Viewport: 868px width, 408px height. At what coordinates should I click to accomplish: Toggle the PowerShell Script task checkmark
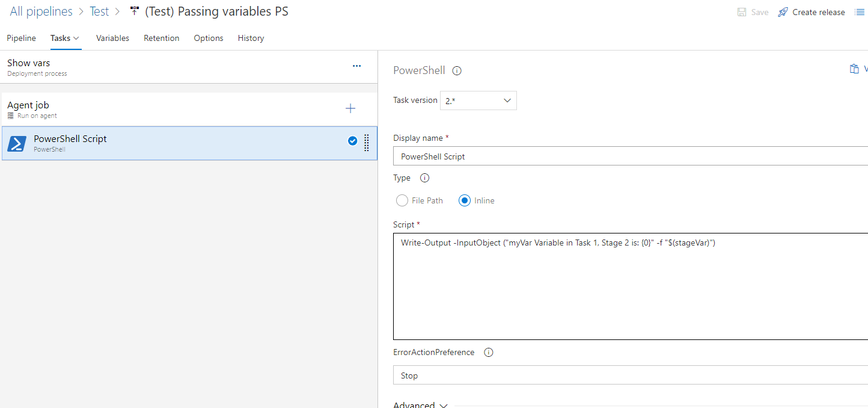[x=352, y=141]
